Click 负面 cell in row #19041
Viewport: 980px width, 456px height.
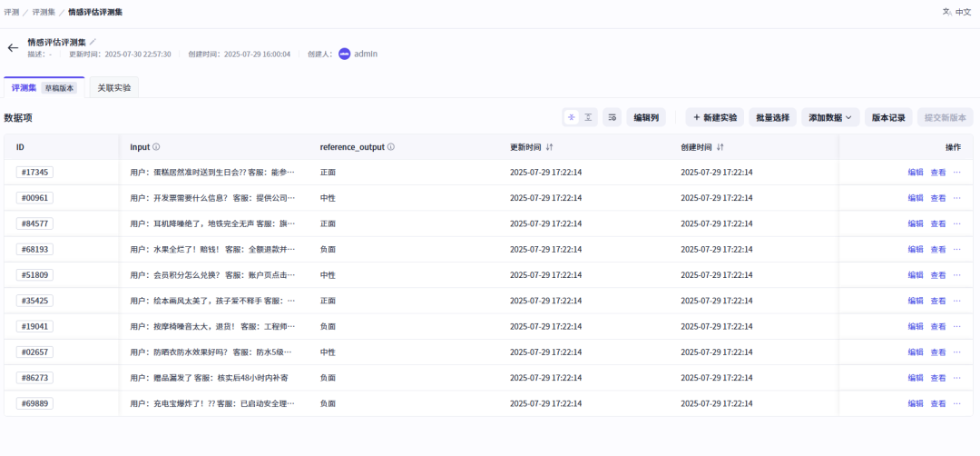(328, 326)
